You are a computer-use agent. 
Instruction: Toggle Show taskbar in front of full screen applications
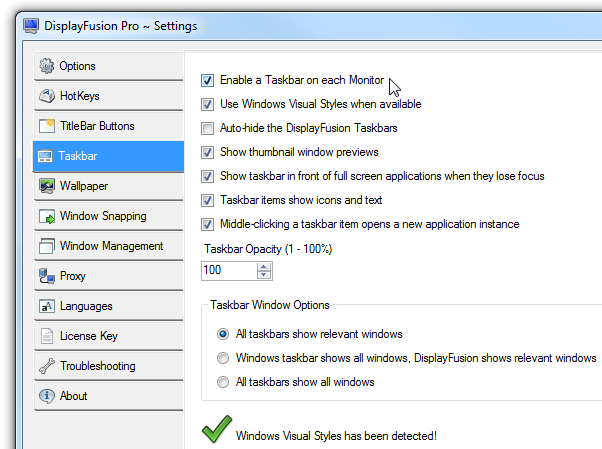(207, 176)
